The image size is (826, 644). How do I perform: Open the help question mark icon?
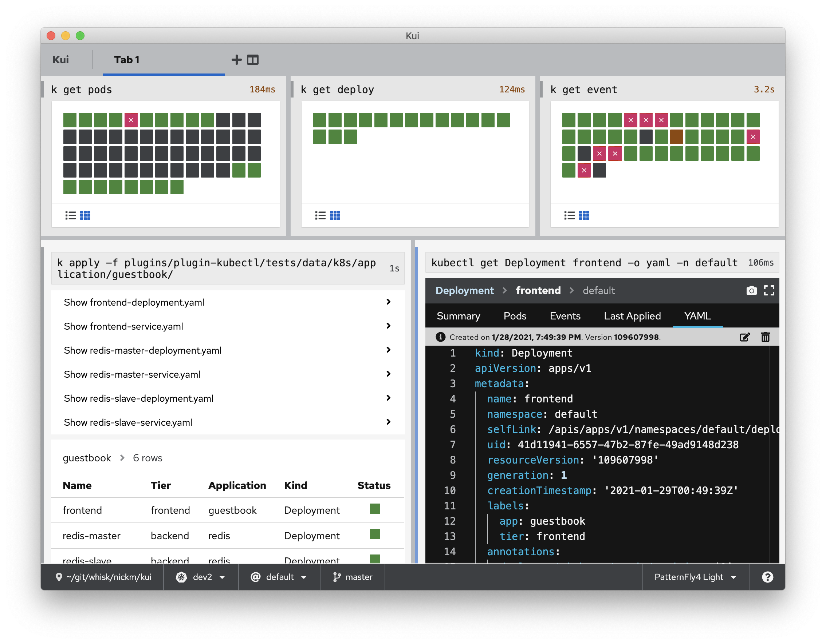767,577
